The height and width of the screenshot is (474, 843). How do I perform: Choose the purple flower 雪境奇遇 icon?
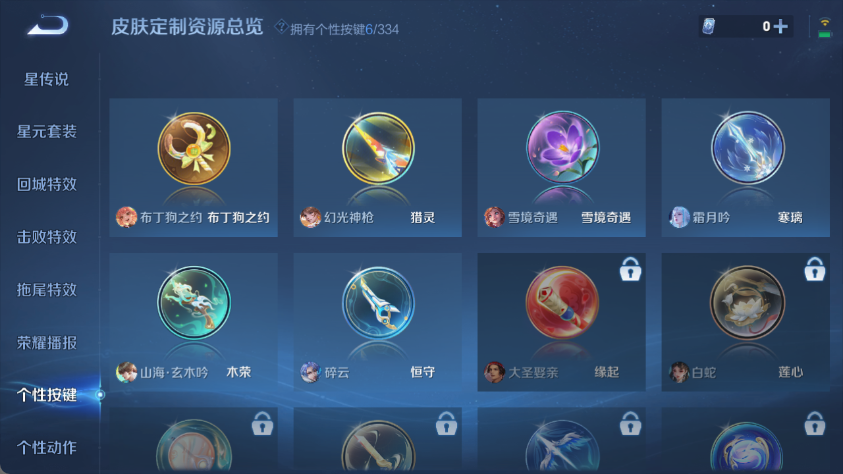point(562,147)
